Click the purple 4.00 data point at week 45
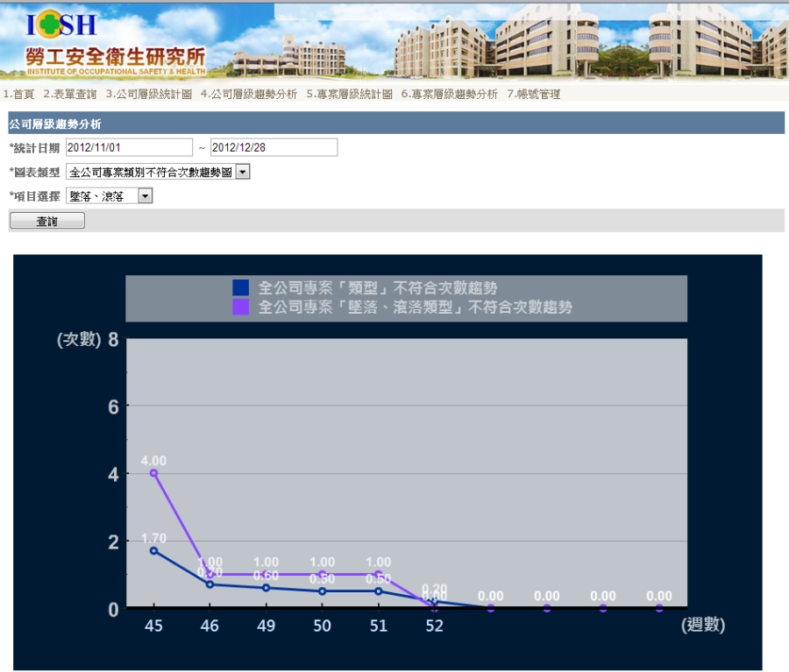The height and width of the screenshot is (672, 789). point(153,473)
